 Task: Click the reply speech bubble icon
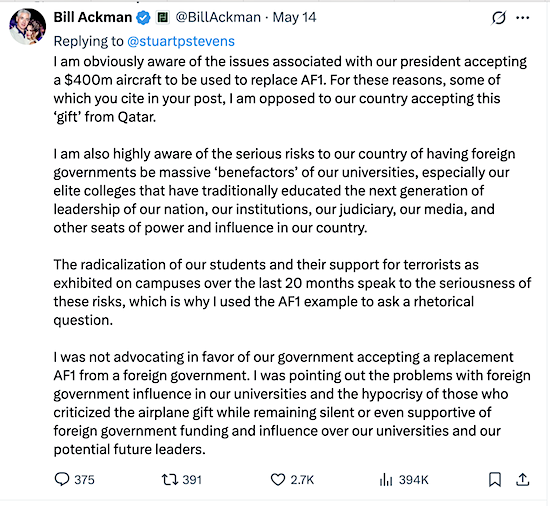pos(62,479)
